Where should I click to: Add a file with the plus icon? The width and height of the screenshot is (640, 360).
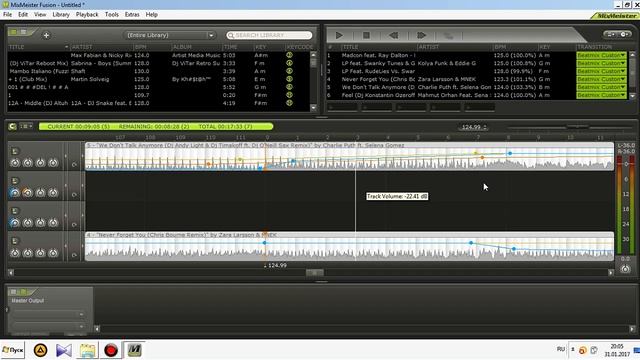[x=46, y=36]
